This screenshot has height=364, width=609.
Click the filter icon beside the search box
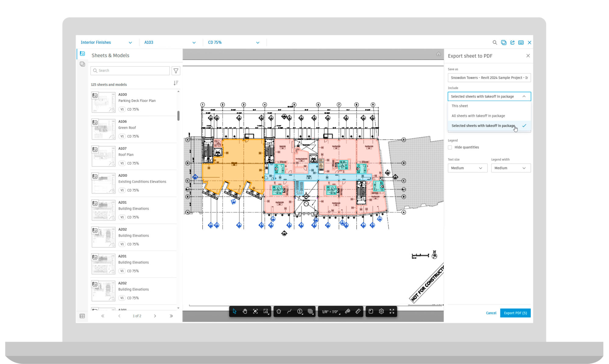point(176,71)
